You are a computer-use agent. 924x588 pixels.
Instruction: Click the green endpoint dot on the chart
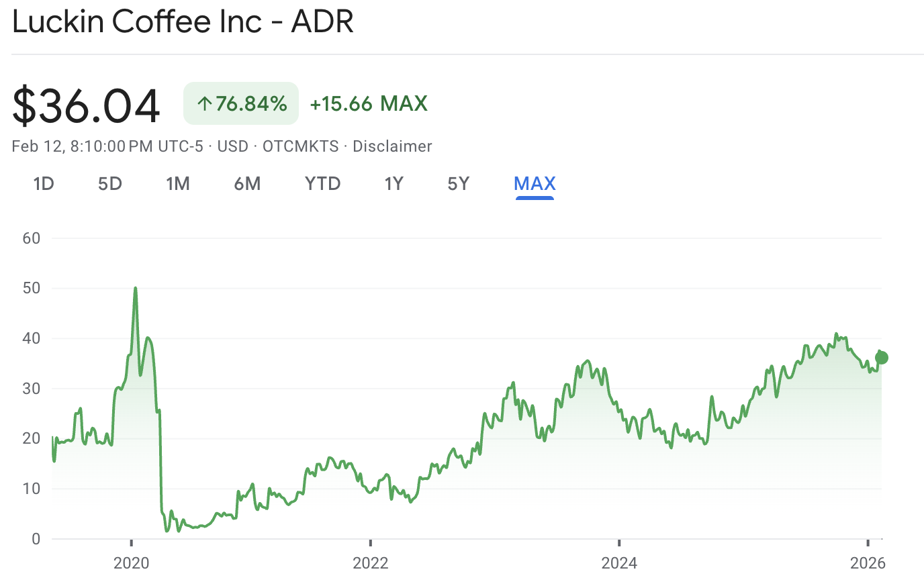[882, 358]
